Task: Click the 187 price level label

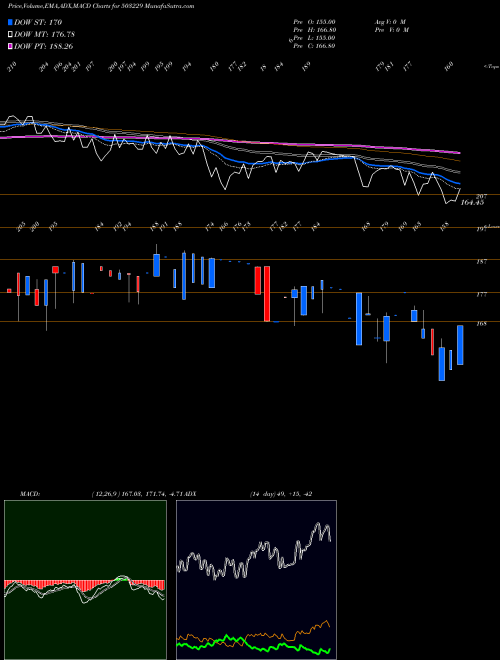Action: click(481, 262)
